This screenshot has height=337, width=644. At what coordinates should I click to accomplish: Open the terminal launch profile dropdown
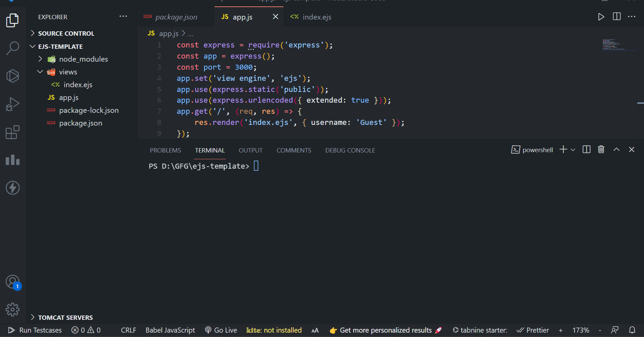click(573, 150)
